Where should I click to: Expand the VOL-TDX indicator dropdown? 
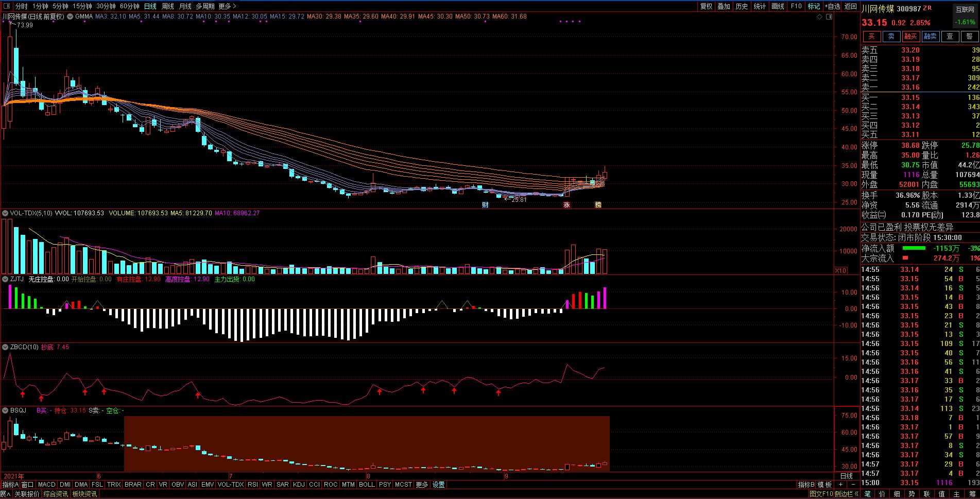[x=5, y=213]
